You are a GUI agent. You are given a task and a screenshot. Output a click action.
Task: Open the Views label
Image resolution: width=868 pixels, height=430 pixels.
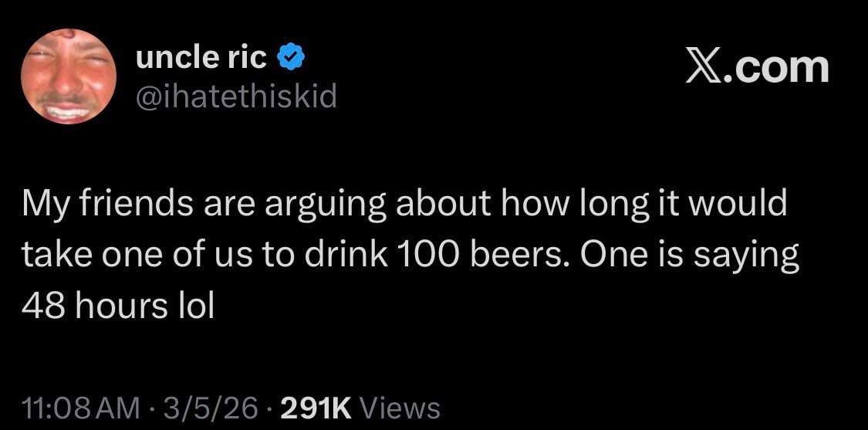400,407
